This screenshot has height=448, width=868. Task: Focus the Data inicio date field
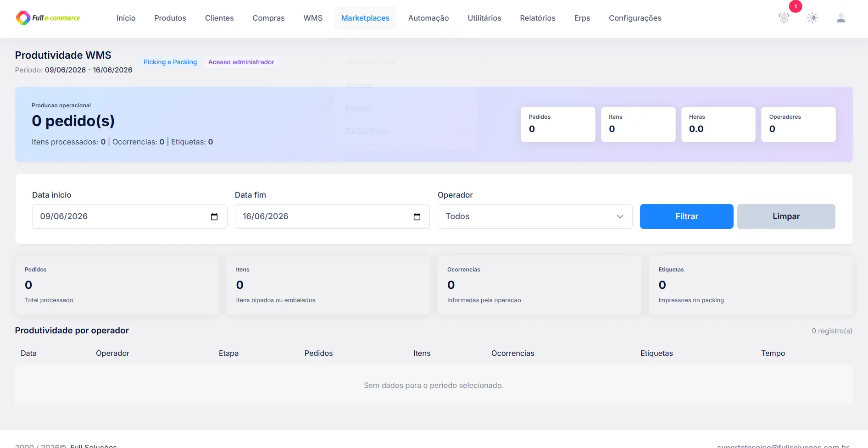130,216
